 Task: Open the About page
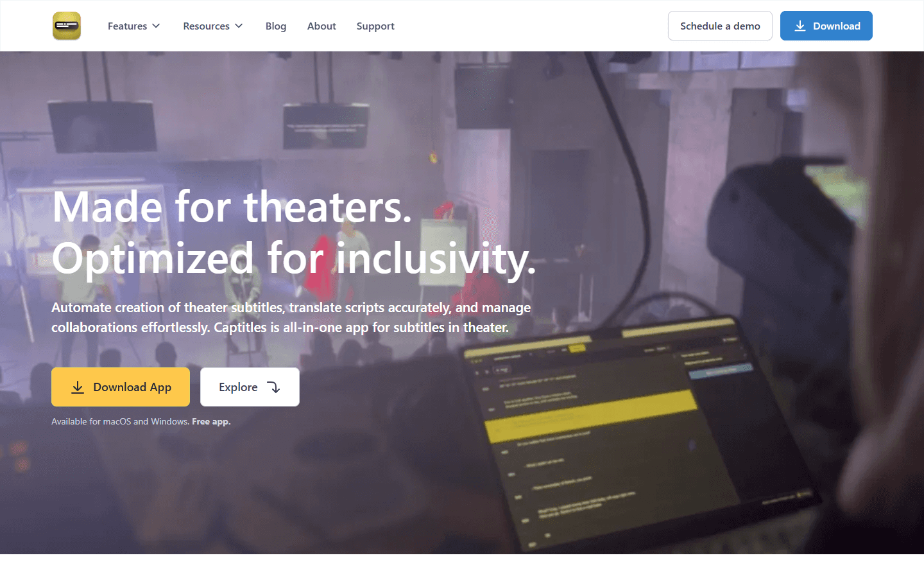(x=321, y=26)
